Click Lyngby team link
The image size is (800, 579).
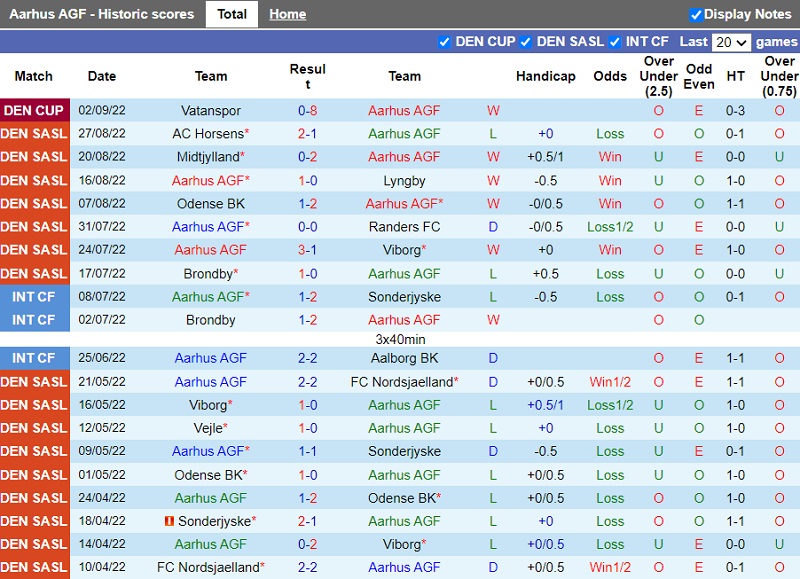[404, 180]
